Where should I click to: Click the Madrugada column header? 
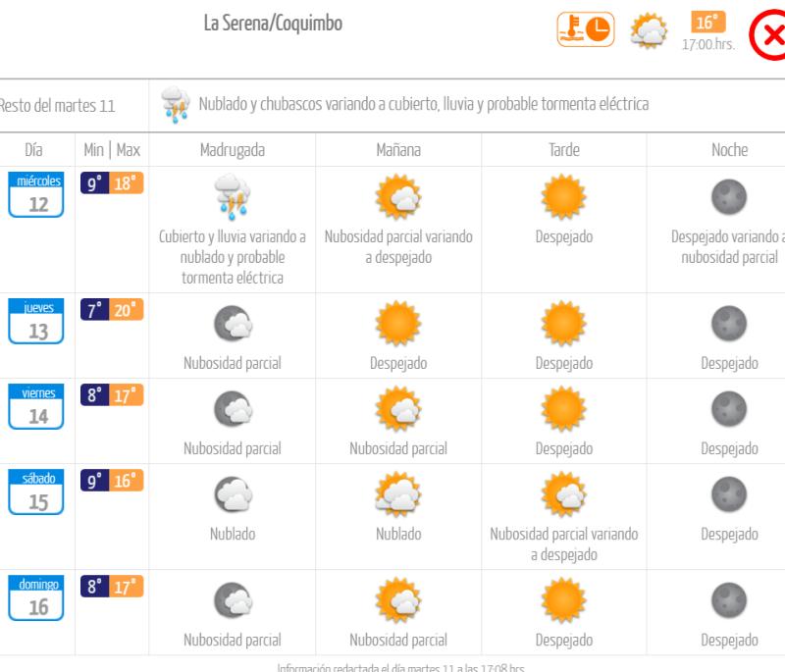(x=233, y=150)
